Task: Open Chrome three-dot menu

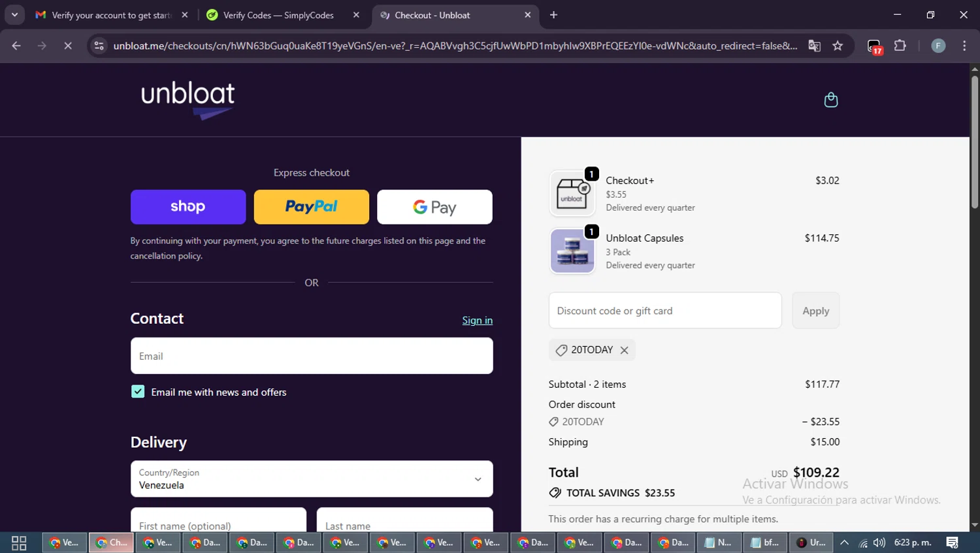Action: (x=964, y=46)
